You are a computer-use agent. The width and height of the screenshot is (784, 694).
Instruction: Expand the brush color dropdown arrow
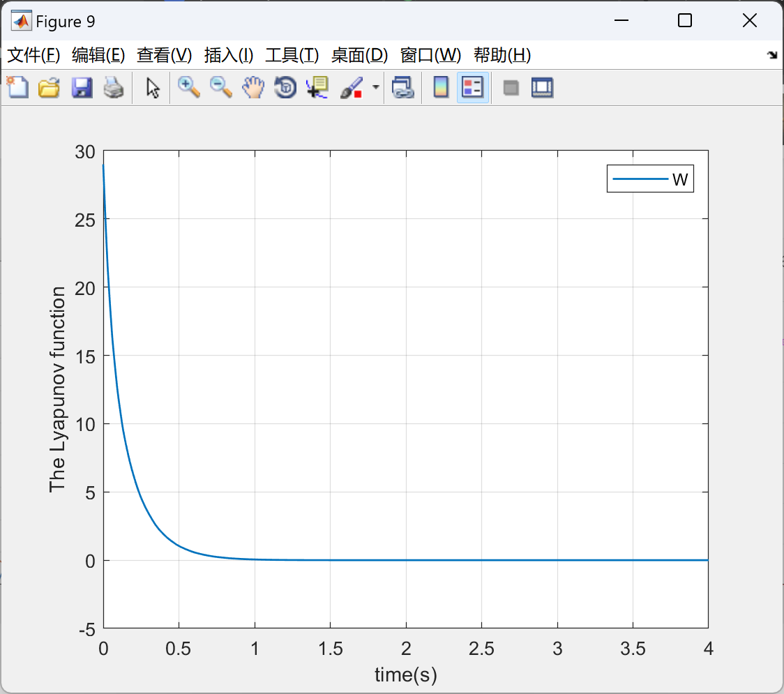(376, 87)
